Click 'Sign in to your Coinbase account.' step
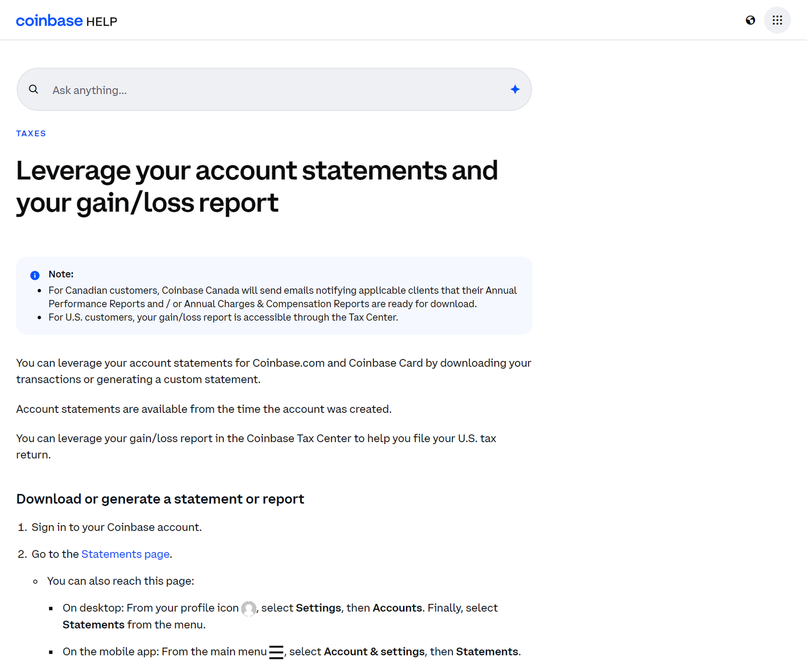This screenshot has width=807, height=672. 117,527
